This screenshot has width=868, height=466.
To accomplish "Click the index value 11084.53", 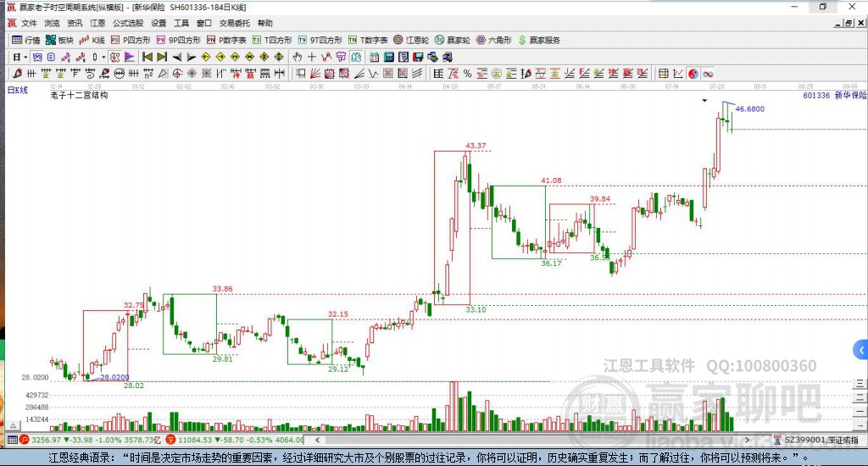I will click(194, 440).
